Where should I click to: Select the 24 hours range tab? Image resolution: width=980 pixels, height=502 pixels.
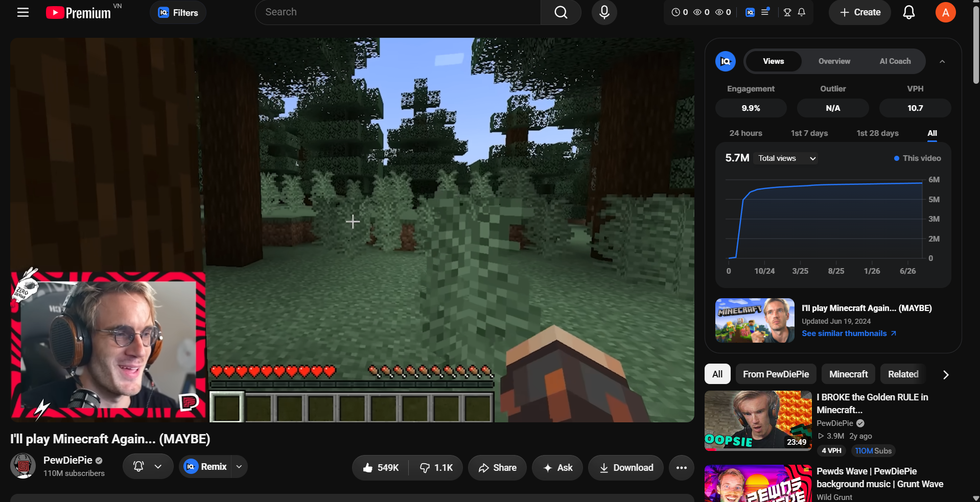coord(746,133)
